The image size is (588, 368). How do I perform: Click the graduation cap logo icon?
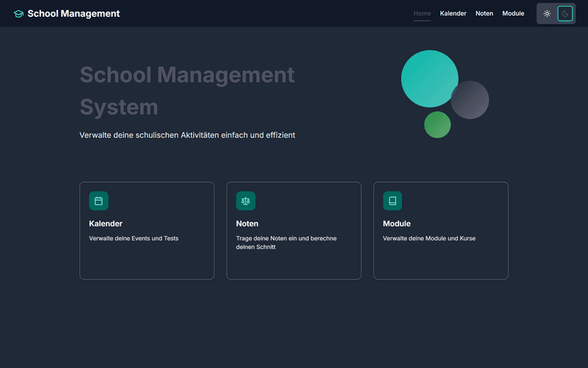point(18,14)
